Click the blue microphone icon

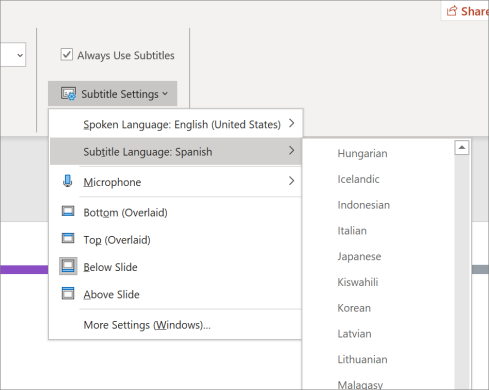[x=68, y=181]
